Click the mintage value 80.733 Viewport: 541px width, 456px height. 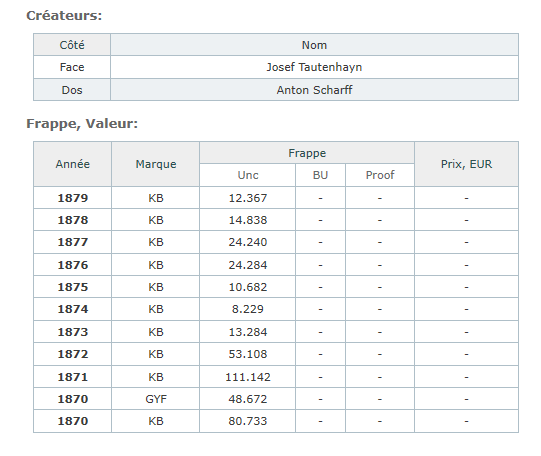tap(248, 421)
